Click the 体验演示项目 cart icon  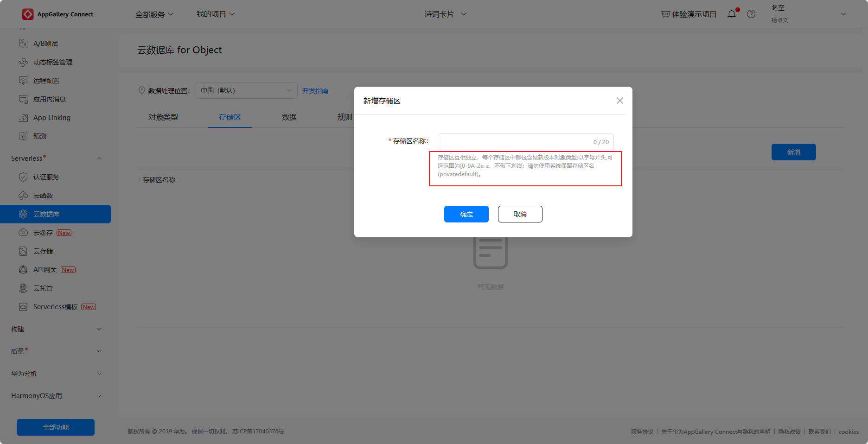tap(665, 14)
